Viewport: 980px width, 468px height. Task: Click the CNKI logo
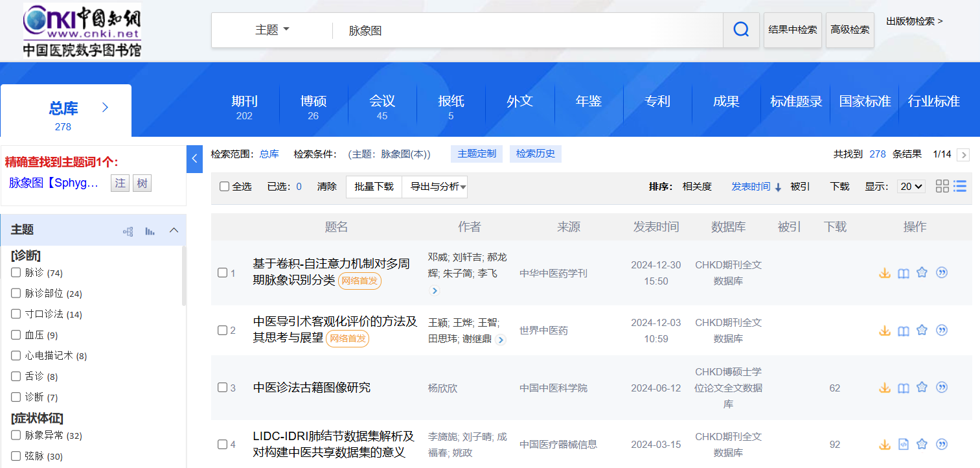coord(82,30)
